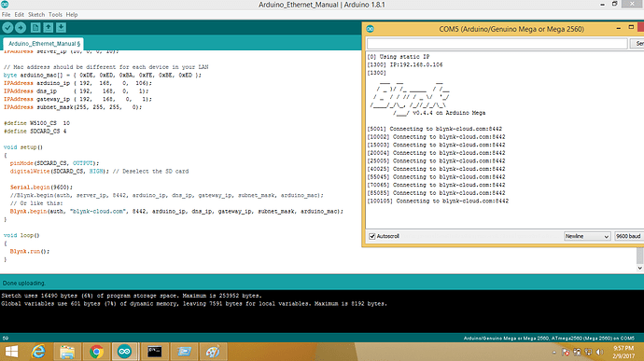Click the board info status bar text
644x361 pixels.
(x=549, y=339)
